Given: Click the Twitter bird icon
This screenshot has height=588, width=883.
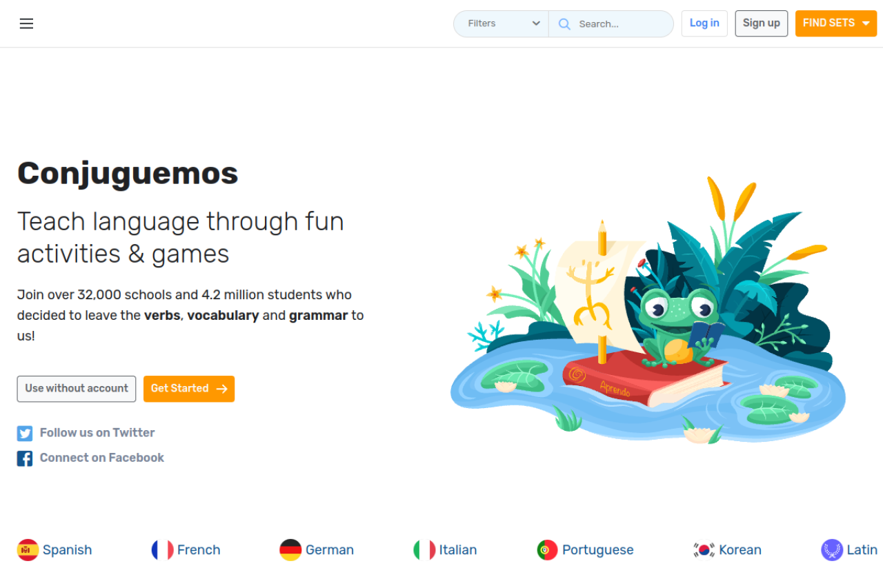Looking at the screenshot, I should tap(25, 434).
